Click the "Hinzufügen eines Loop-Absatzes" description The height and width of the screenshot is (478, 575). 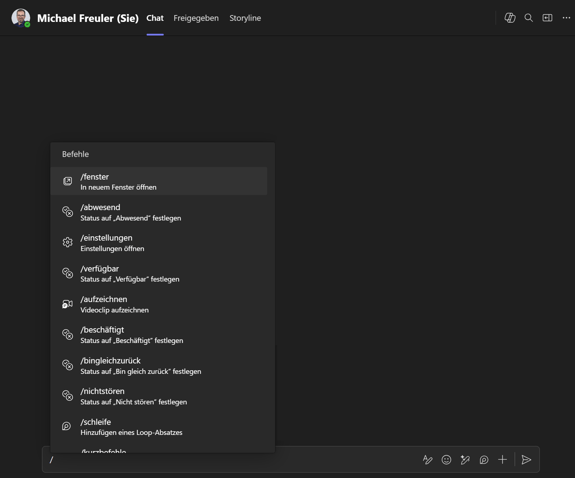click(131, 433)
